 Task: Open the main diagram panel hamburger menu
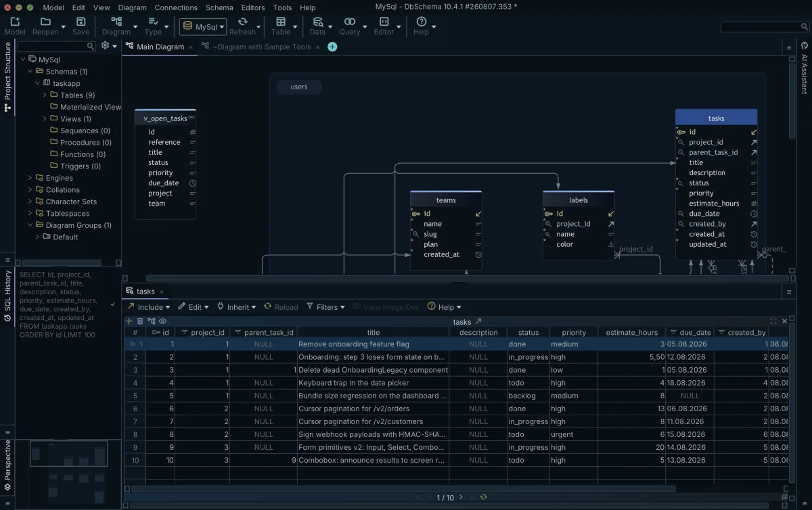coord(789,48)
